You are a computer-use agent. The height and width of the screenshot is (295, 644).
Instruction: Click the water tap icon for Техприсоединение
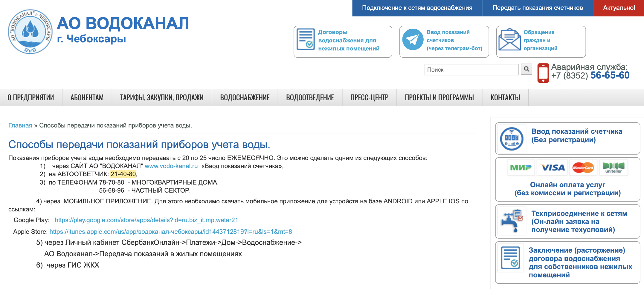coord(512,221)
